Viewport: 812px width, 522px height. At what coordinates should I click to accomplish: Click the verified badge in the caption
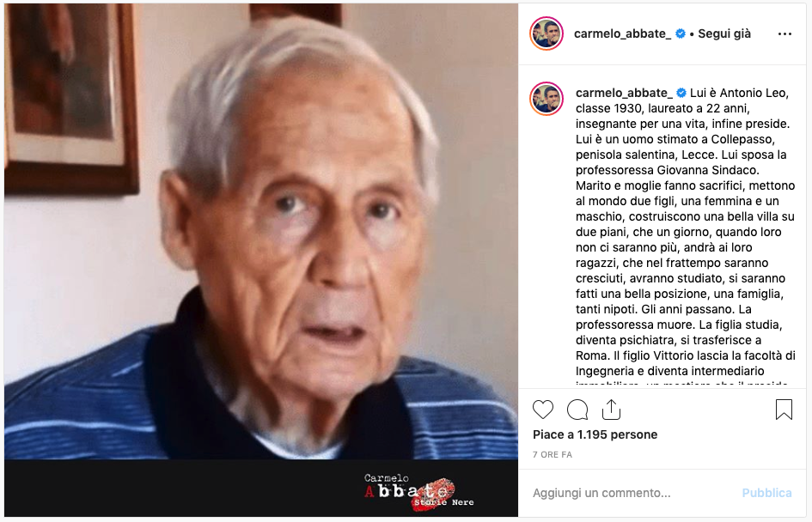pos(681,93)
